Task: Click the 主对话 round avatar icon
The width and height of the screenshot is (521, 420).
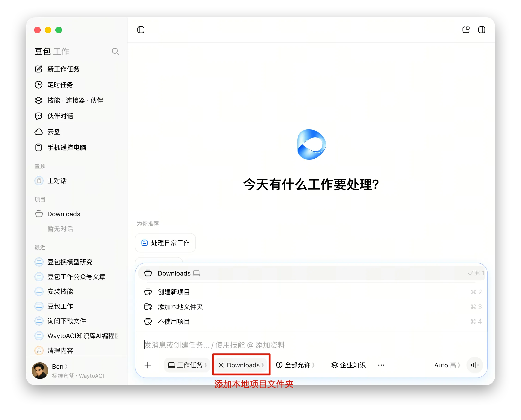Action: 39,181
